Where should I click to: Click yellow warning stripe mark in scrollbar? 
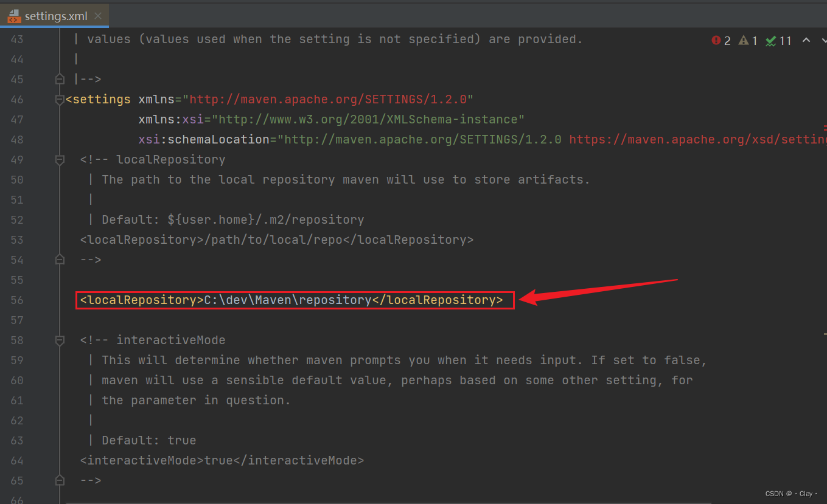point(825,334)
